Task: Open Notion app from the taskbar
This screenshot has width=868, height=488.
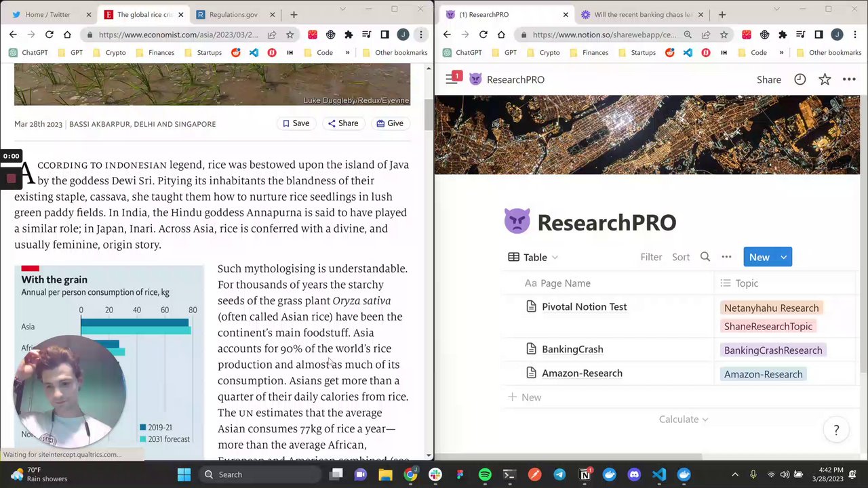Action: point(585,474)
